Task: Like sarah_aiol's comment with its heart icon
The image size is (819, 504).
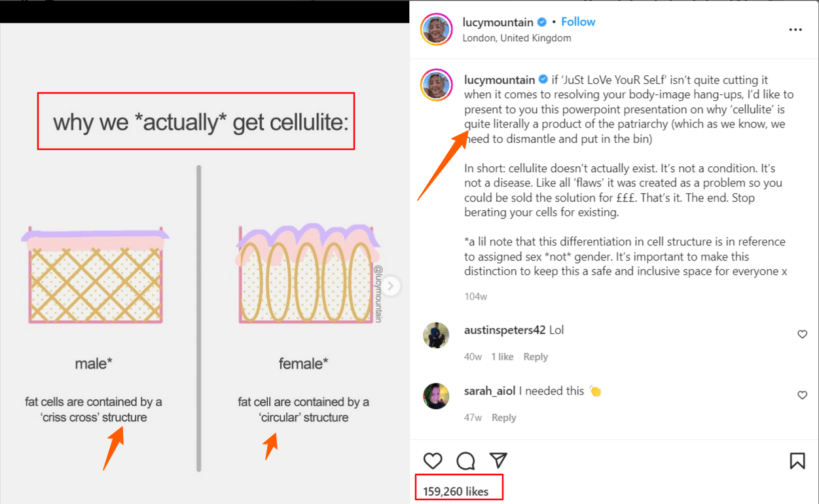Action: (x=802, y=395)
